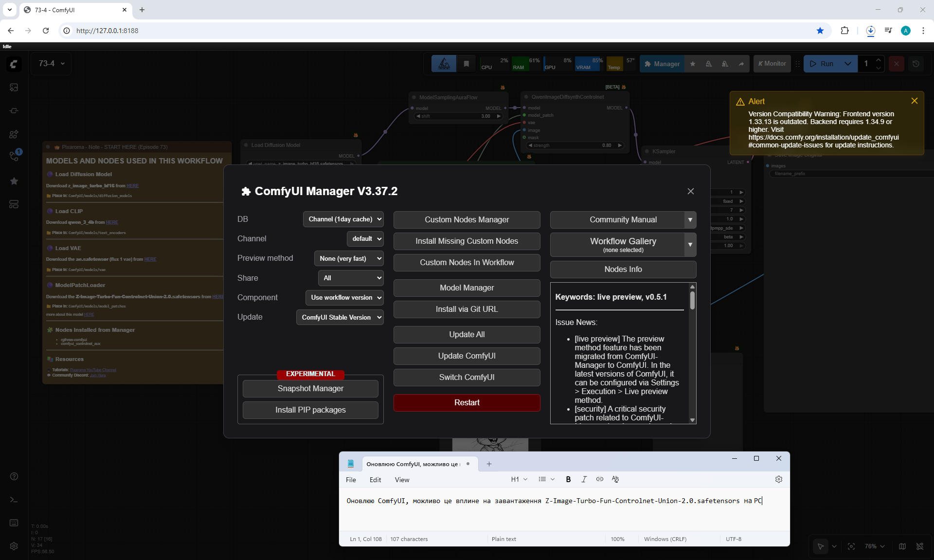Click the Chrome bookmark star
Viewport: 934px width, 560px height.
820,31
